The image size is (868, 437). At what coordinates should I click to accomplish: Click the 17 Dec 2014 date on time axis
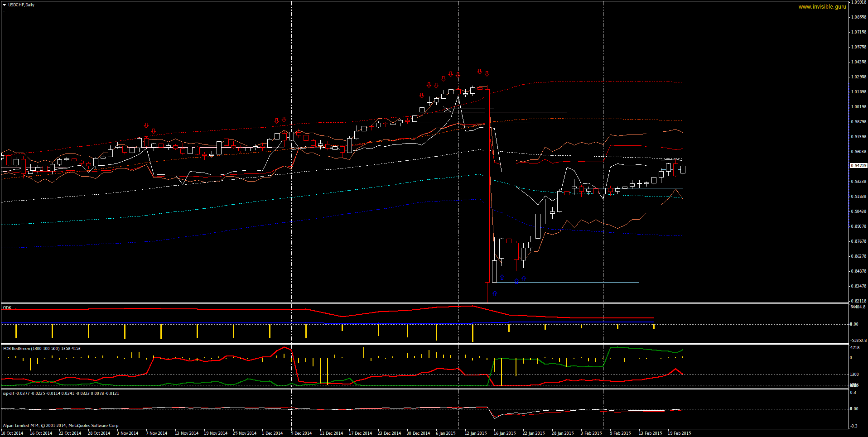360,433
